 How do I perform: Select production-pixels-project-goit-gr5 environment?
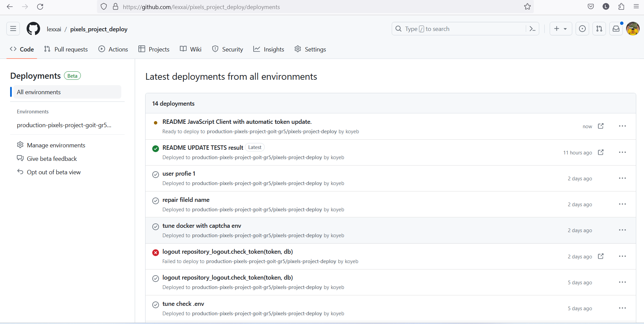(x=64, y=125)
